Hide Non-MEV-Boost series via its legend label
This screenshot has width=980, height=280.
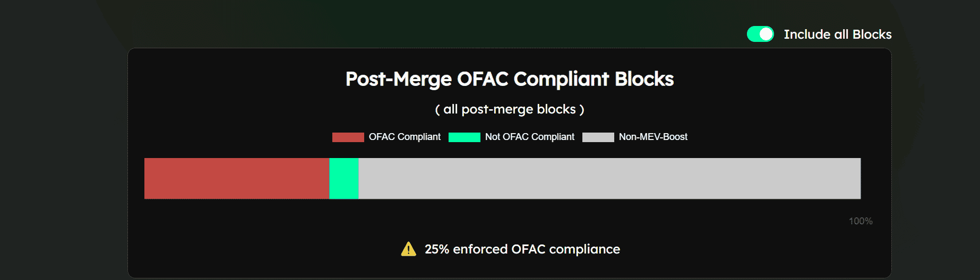653,137
